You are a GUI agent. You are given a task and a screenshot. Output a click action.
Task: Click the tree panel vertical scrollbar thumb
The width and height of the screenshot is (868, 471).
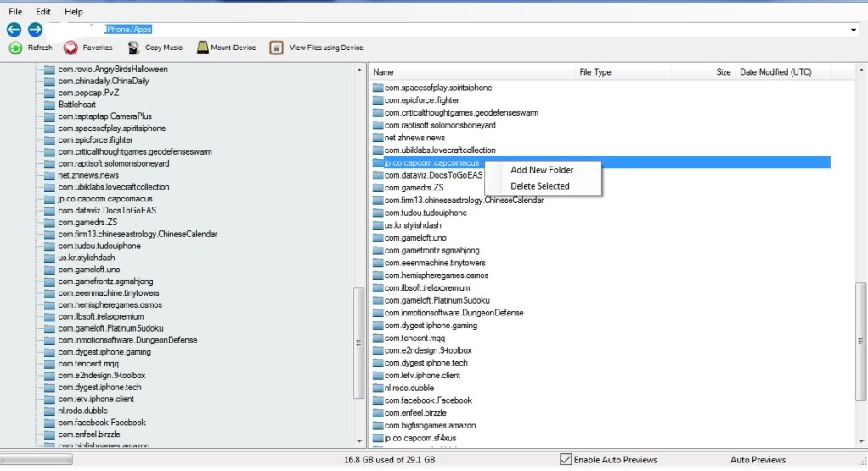click(358, 343)
